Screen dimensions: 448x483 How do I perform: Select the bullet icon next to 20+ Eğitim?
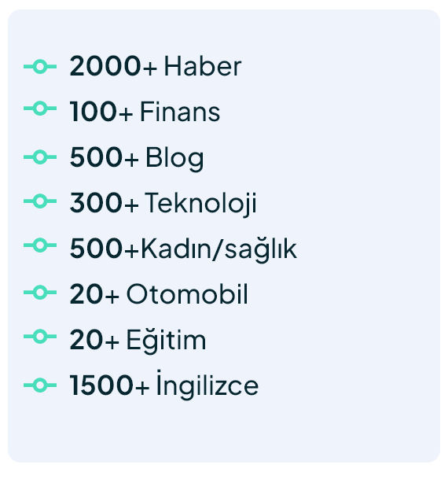(40, 337)
